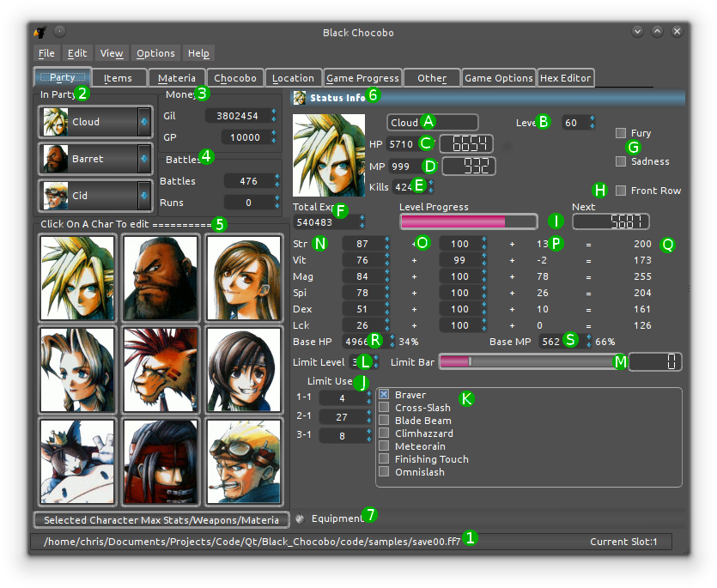Click the Level spinner arrows
This screenshot has width=717, height=588.
(x=592, y=123)
